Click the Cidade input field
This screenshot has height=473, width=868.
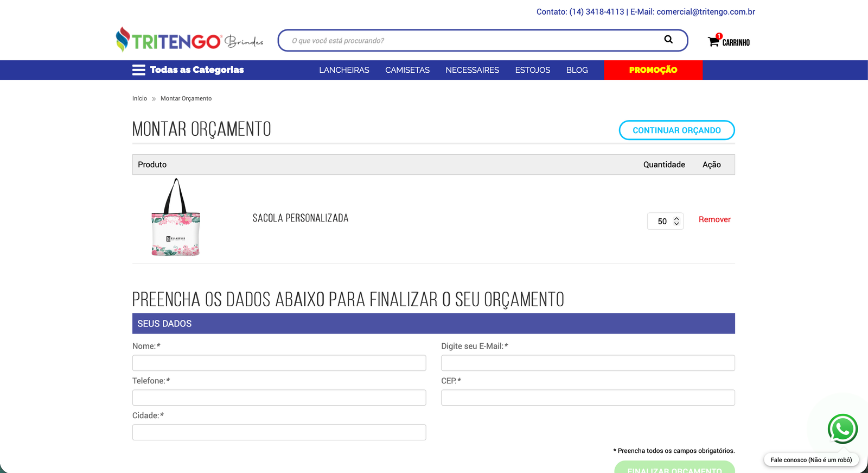(x=279, y=432)
